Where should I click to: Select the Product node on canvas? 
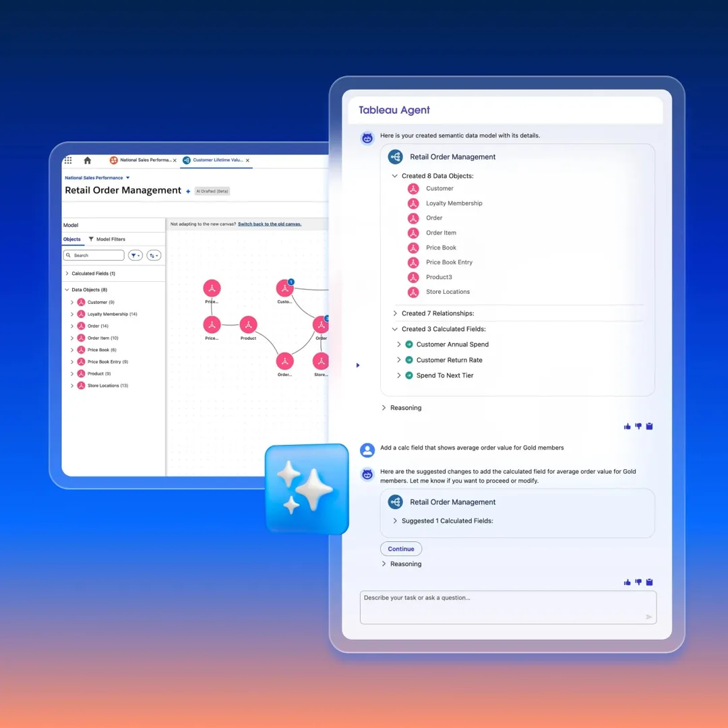tap(248, 324)
